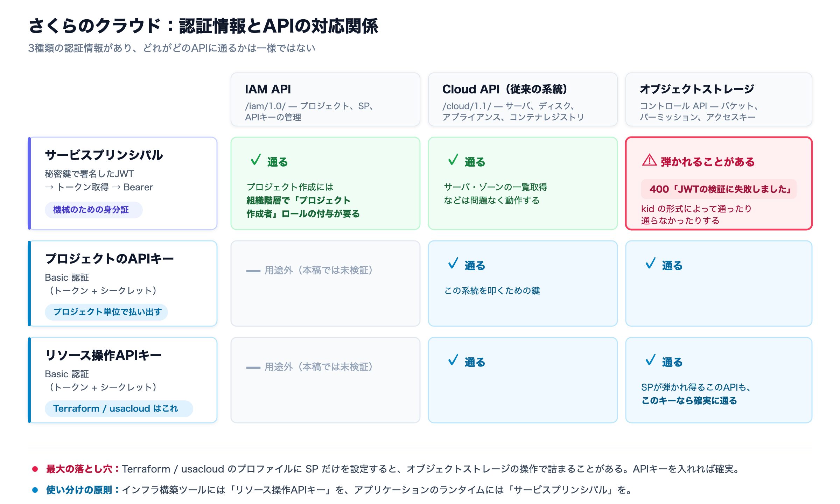The width and height of the screenshot is (840, 504).
Task: Click the text '秘密鍵で署名したJWT'
Action: pyautogui.click(x=89, y=174)
